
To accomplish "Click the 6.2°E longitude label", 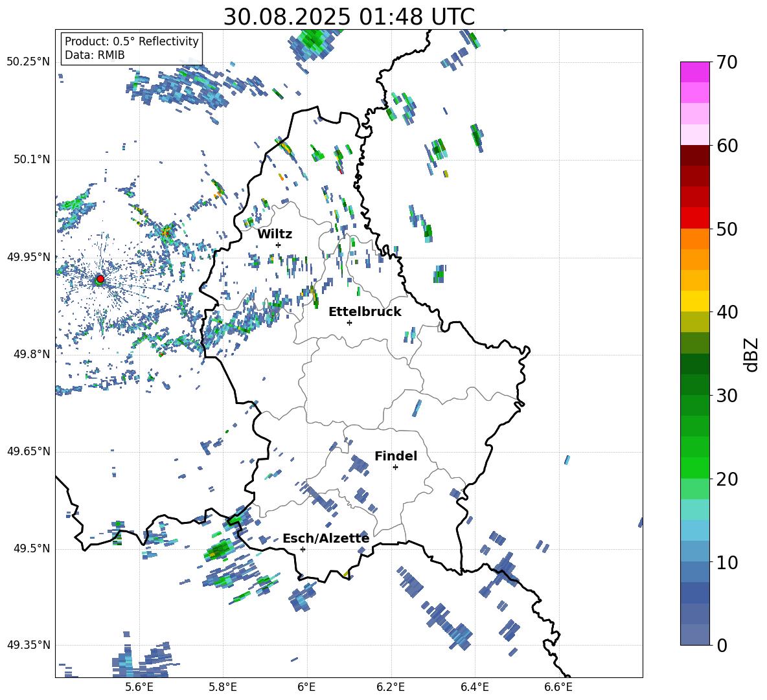I will coord(391,687).
